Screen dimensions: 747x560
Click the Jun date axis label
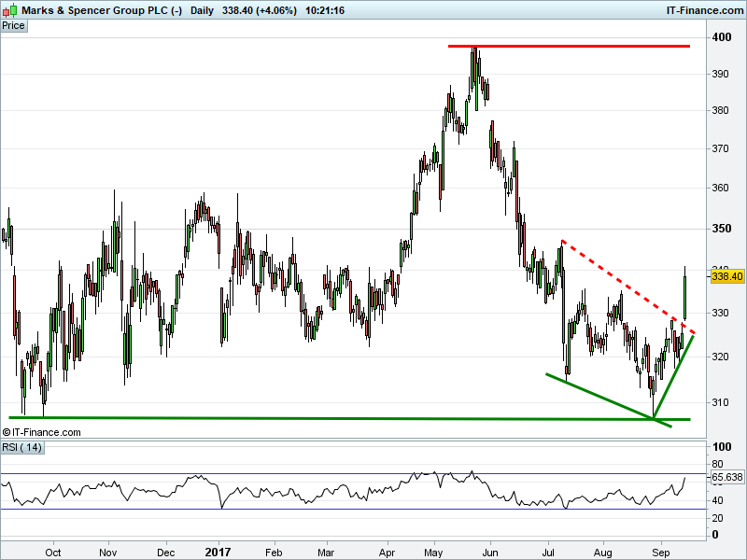pyautogui.click(x=489, y=553)
